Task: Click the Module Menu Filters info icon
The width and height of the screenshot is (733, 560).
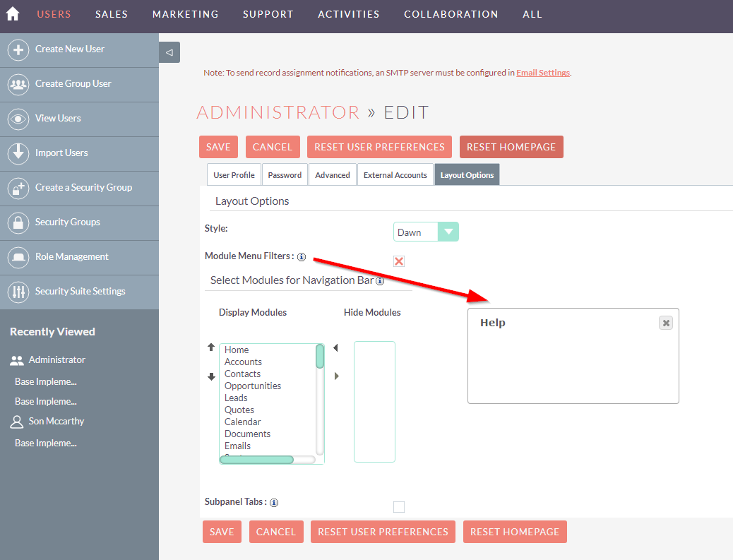Action: coord(302,257)
